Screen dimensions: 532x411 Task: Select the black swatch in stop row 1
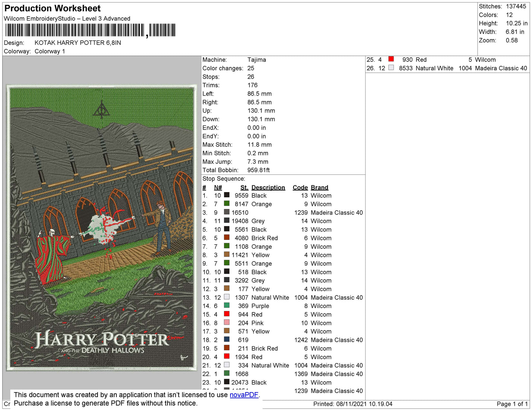coord(227,195)
